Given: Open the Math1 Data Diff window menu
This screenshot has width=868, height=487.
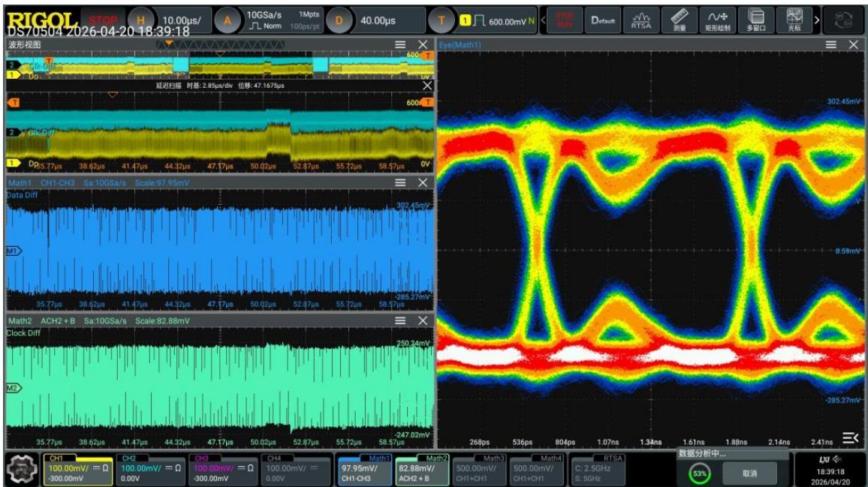Looking at the screenshot, I should 400,182.
